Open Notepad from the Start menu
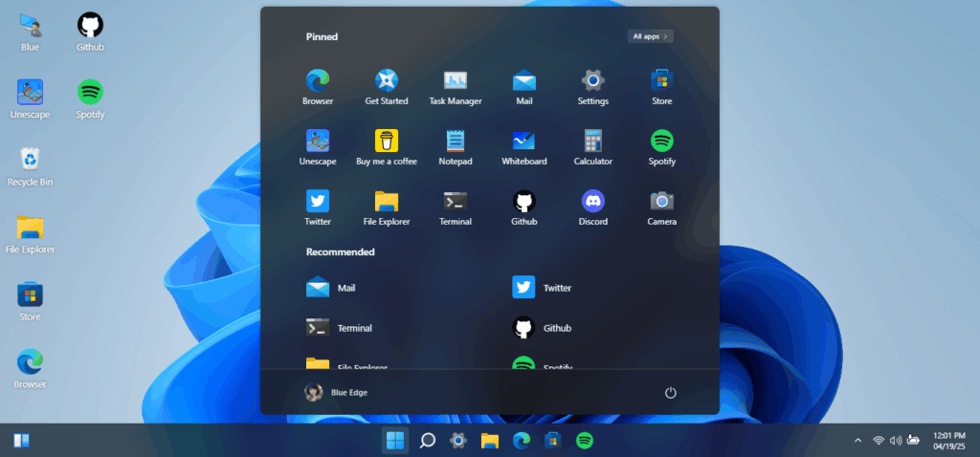980x457 pixels. coord(455,148)
